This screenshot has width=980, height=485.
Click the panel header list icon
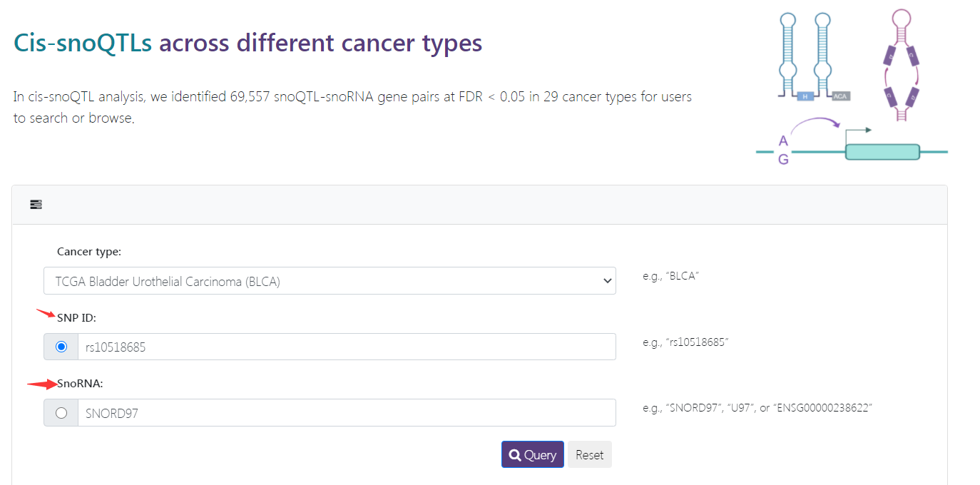point(36,205)
